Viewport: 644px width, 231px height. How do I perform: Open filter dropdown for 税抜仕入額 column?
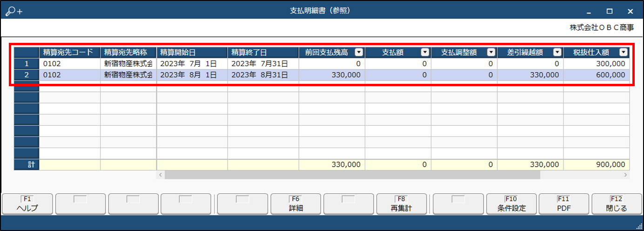coord(623,52)
